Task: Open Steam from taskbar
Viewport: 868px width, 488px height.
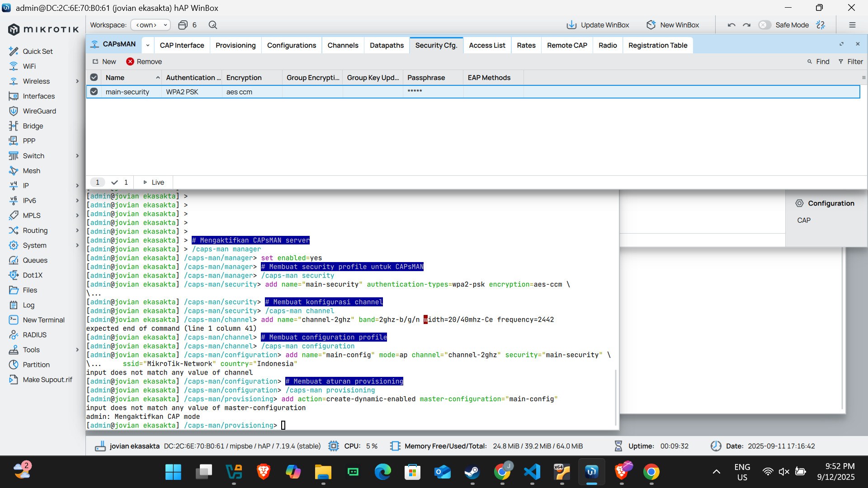Action: coord(472,472)
